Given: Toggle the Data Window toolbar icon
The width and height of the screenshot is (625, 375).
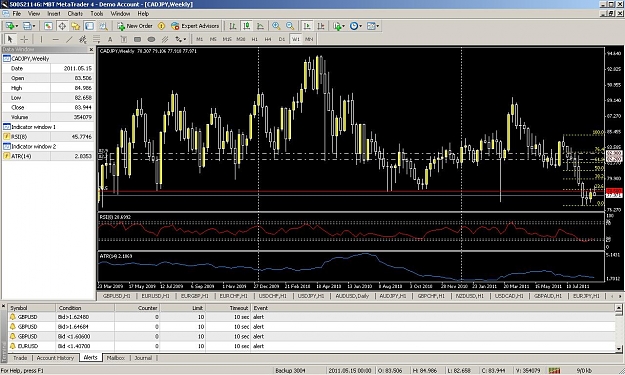Looking at the screenshot, I should click(62, 26).
